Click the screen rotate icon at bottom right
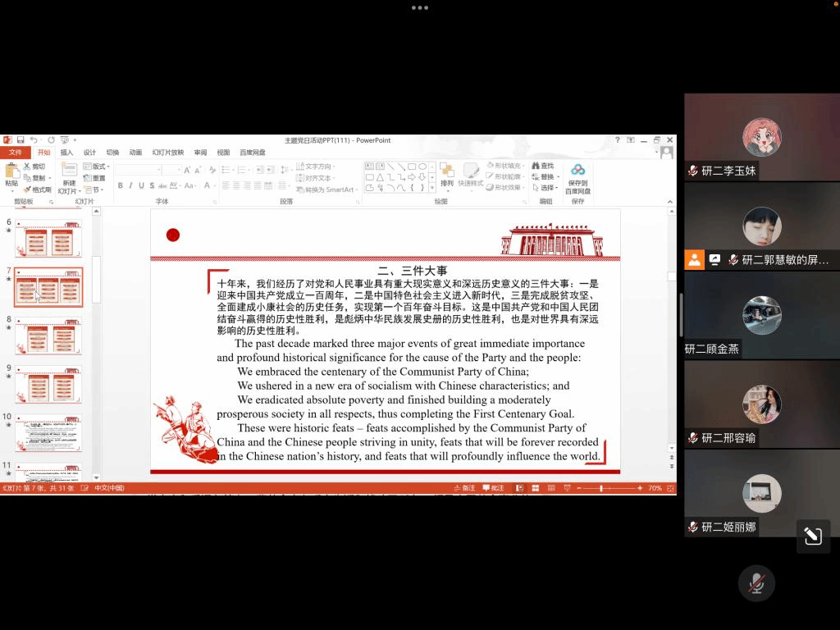Viewport: 840px width, 630px height. [x=812, y=536]
